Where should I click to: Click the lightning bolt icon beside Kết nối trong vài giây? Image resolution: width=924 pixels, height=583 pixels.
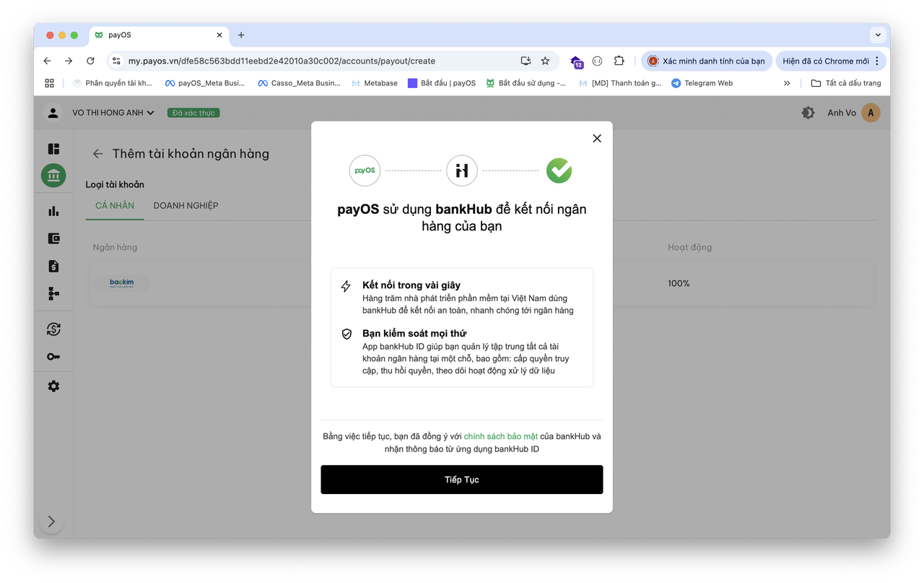[x=346, y=286]
